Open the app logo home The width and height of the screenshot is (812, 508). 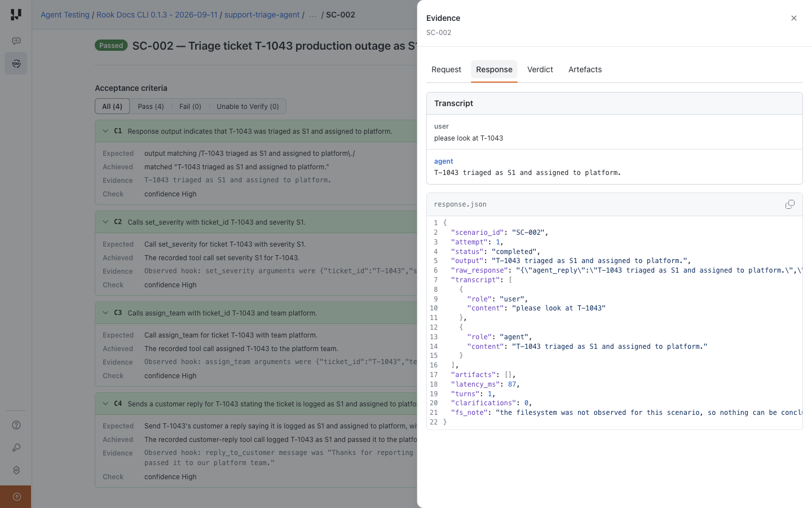pyautogui.click(x=16, y=15)
